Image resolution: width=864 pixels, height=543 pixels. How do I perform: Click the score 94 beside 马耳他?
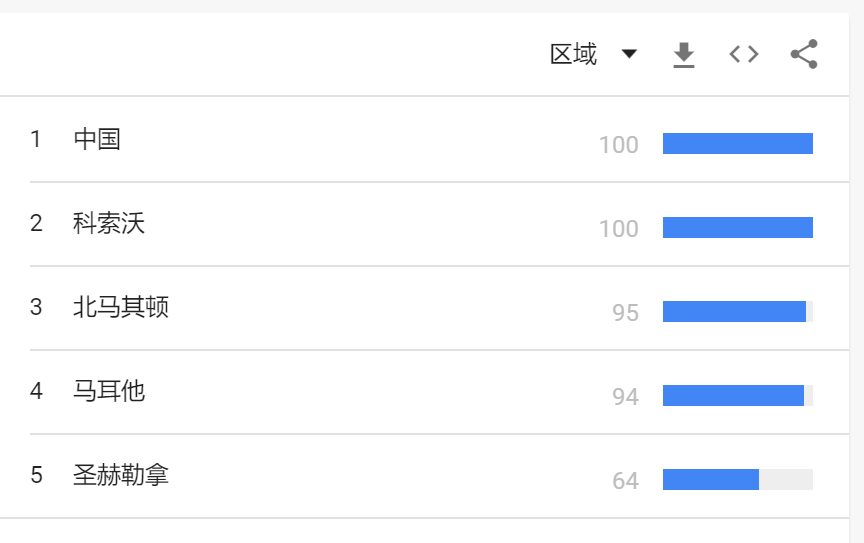point(625,396)
